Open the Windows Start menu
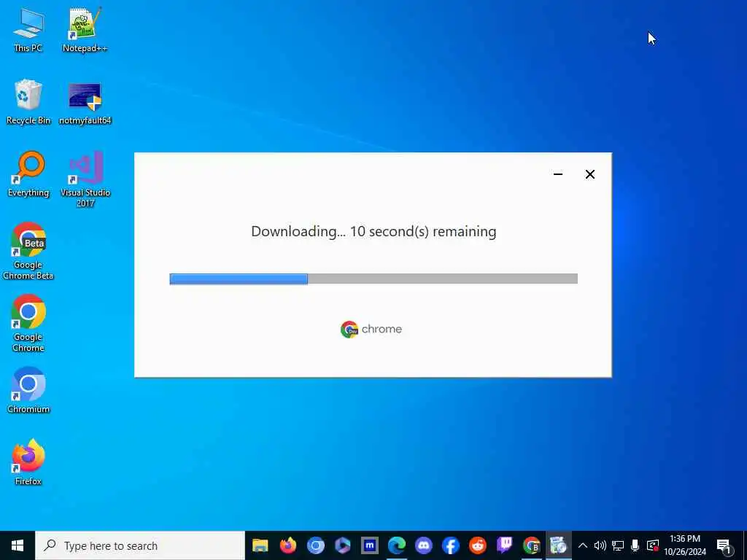This screenshot has width=747, height=560. click(x=18, y=545)
